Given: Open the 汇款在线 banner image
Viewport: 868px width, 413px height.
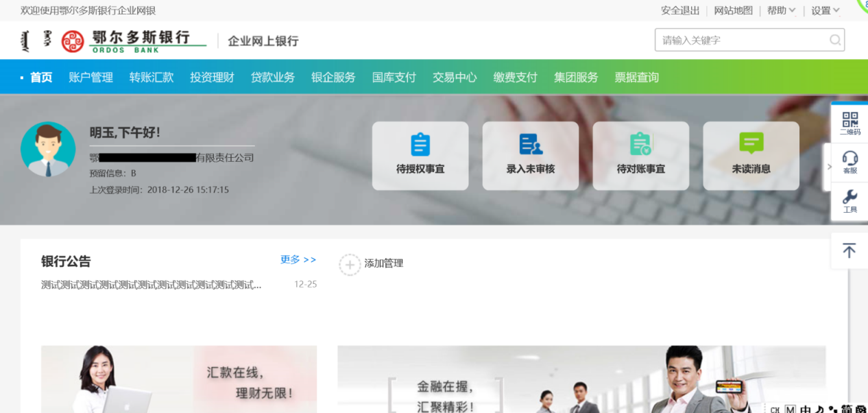Looking at the screenshot, I should (x=179, y=379).
